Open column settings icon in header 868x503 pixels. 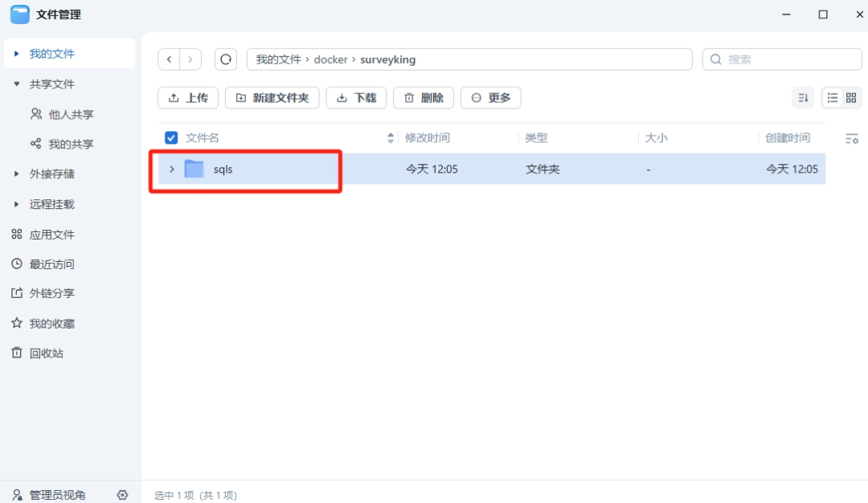[851, 139]
